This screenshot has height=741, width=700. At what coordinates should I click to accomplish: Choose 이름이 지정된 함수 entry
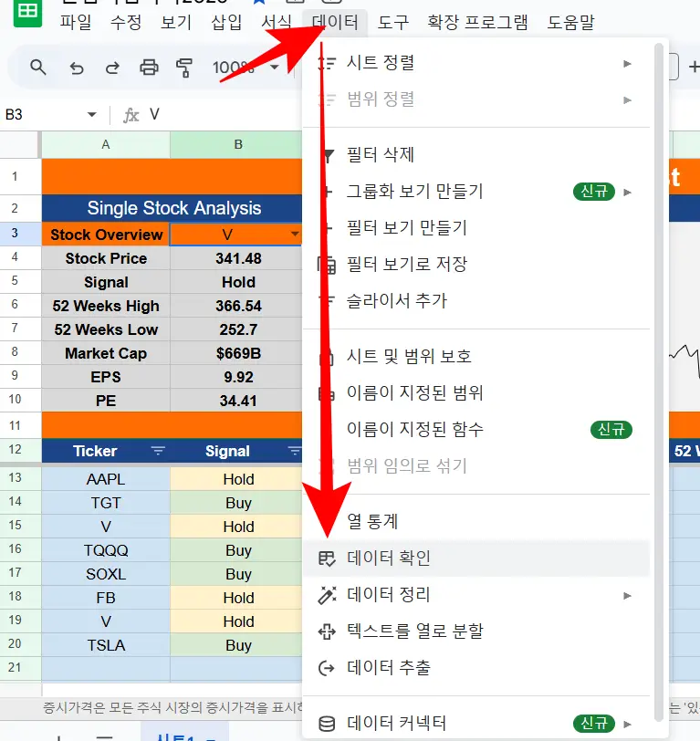click(476, 429)
